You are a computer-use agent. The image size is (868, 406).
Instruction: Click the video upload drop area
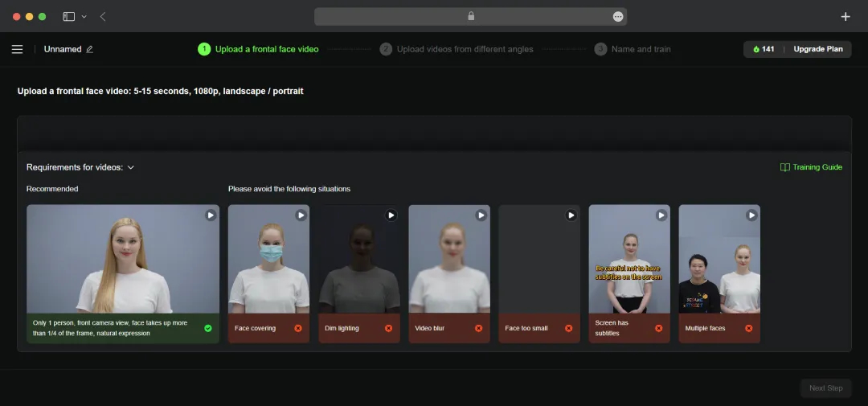coord(434,133)
